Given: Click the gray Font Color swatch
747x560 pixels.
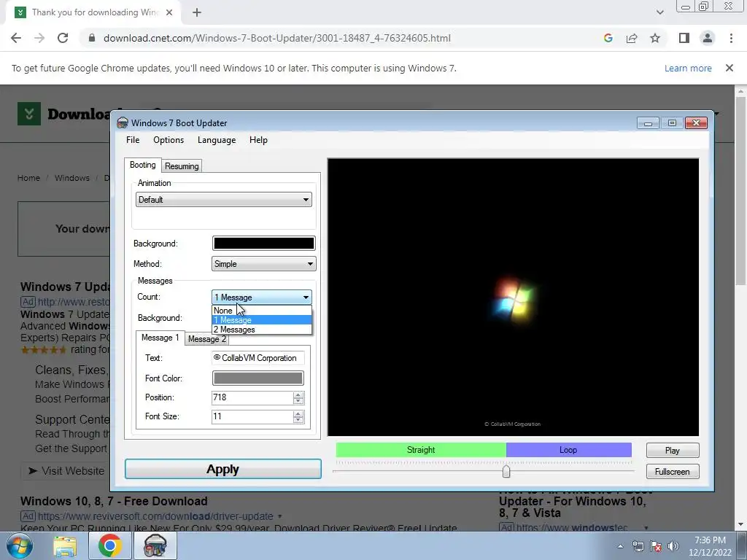Looking at the screenshot, I should (258, 378).
